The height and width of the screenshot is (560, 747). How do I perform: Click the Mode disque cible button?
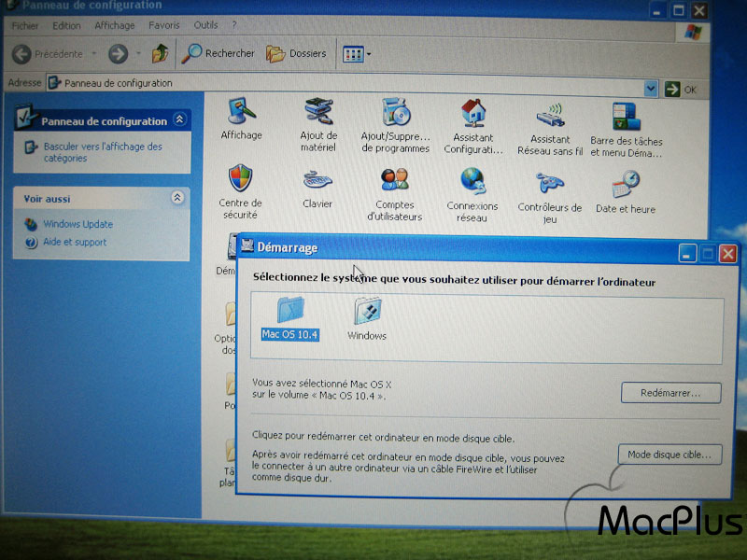(x=669, y=455)
